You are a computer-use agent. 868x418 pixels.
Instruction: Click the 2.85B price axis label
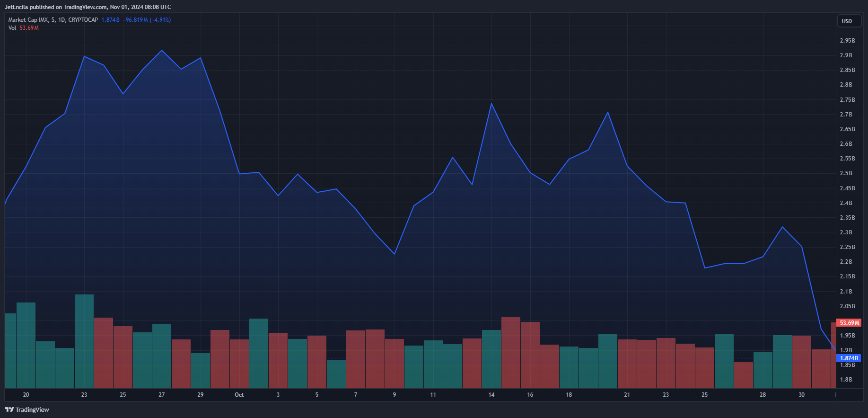point(847,70)
